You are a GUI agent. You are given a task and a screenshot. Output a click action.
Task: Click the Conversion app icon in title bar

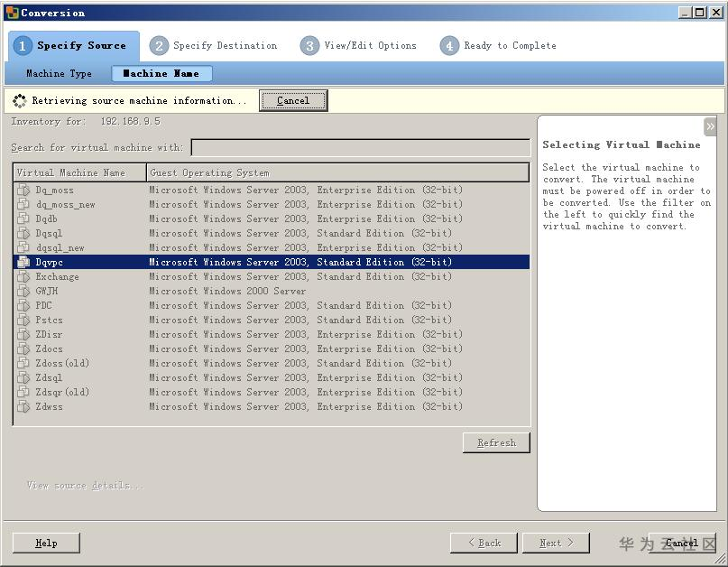click(12, 13)
